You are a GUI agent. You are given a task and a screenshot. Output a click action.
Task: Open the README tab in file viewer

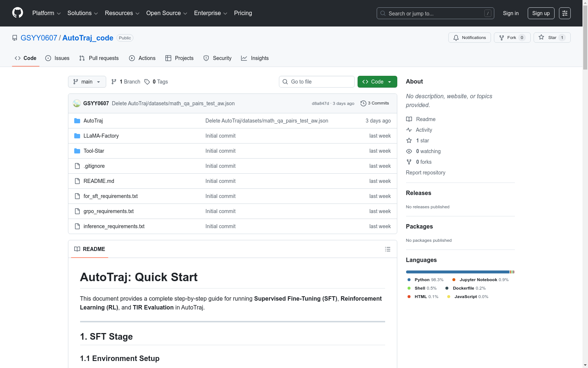pos(90,249)
